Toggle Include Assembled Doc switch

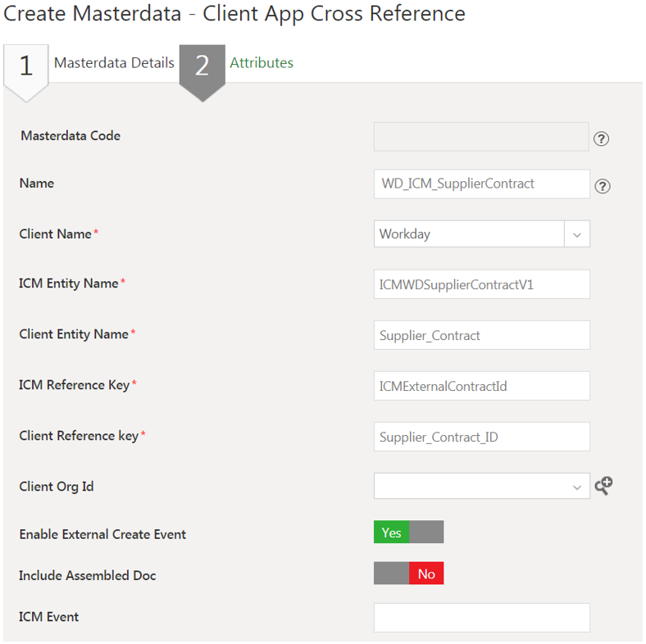[408, 574]
